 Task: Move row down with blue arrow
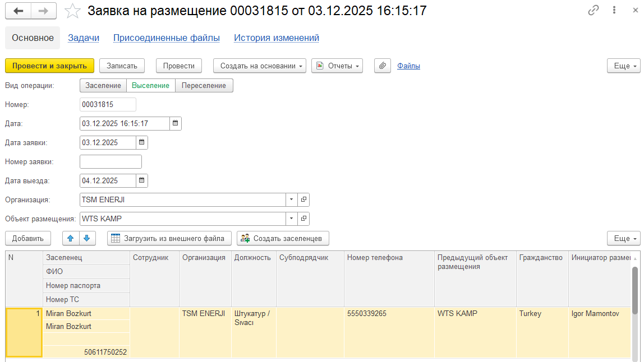pos(86,238)
